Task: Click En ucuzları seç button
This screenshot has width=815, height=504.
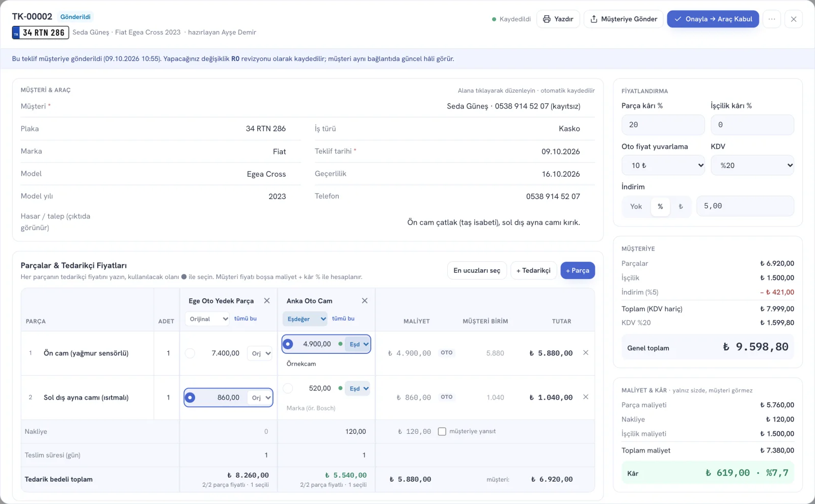Action: (477, 270)
